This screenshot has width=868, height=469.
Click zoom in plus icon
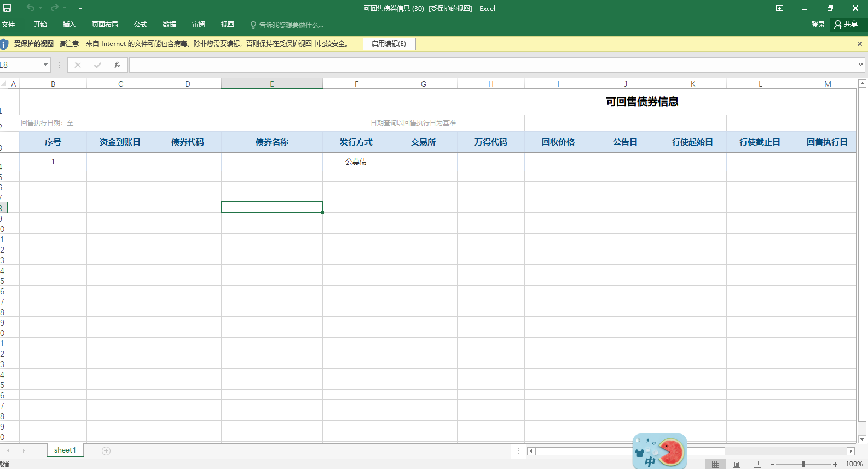[835, 464]
